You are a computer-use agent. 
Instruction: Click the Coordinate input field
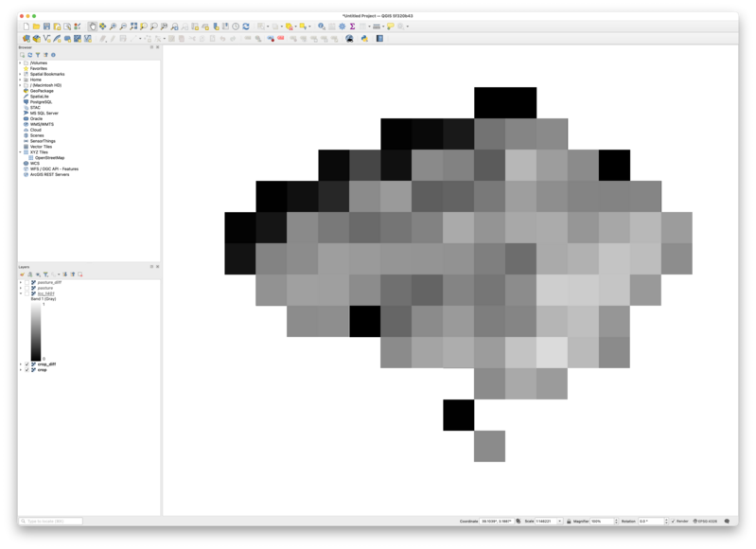pos(496,521)
